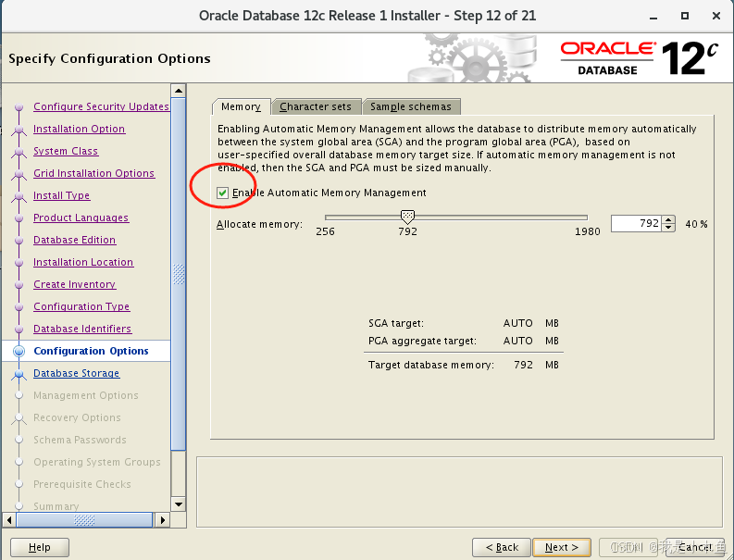Click the step icon beside Database Storage
734x560 pixels.
tap(19, 374)
